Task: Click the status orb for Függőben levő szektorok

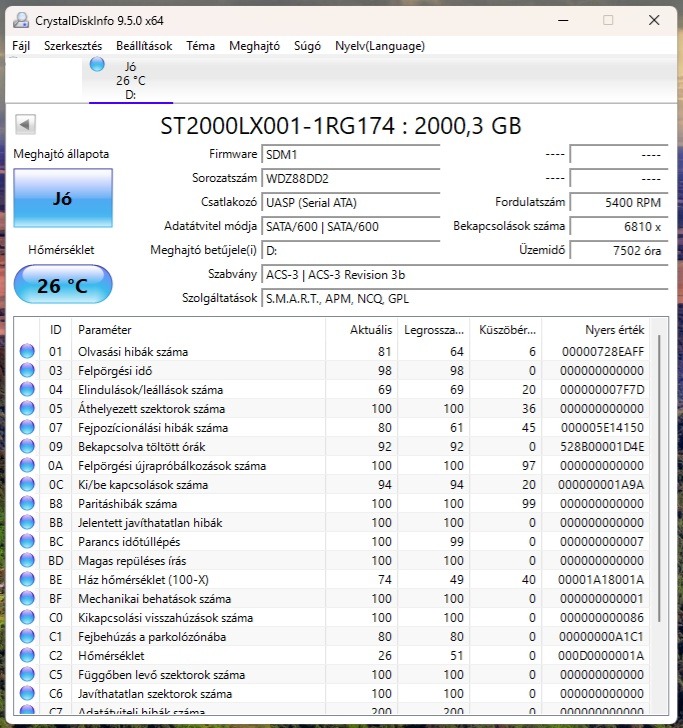Action: [27, 675]
